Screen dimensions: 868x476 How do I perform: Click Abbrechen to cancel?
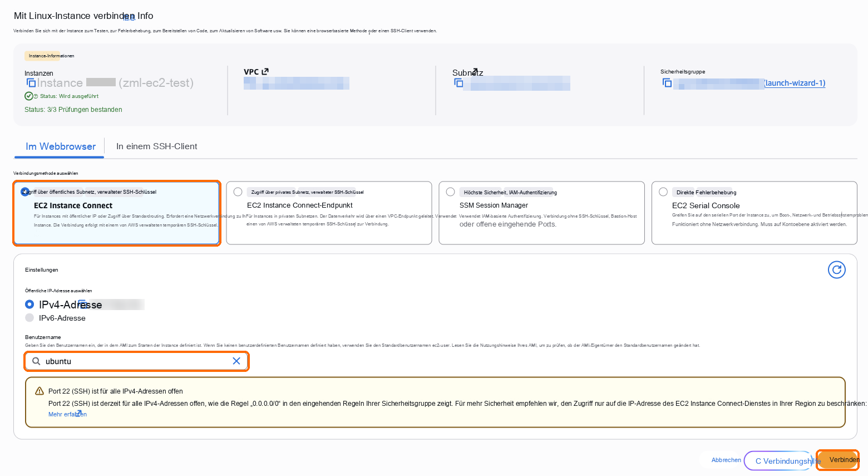[x=726, y=460]
